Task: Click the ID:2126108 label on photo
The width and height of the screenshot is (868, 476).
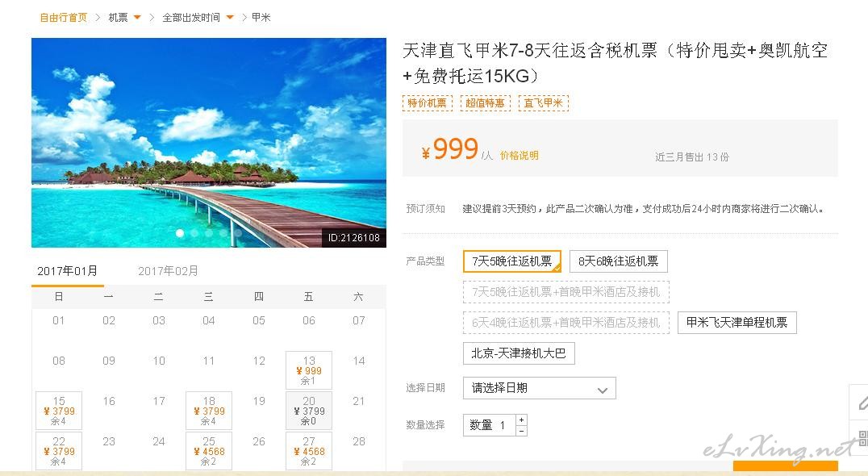Action: tap(353, 238)
